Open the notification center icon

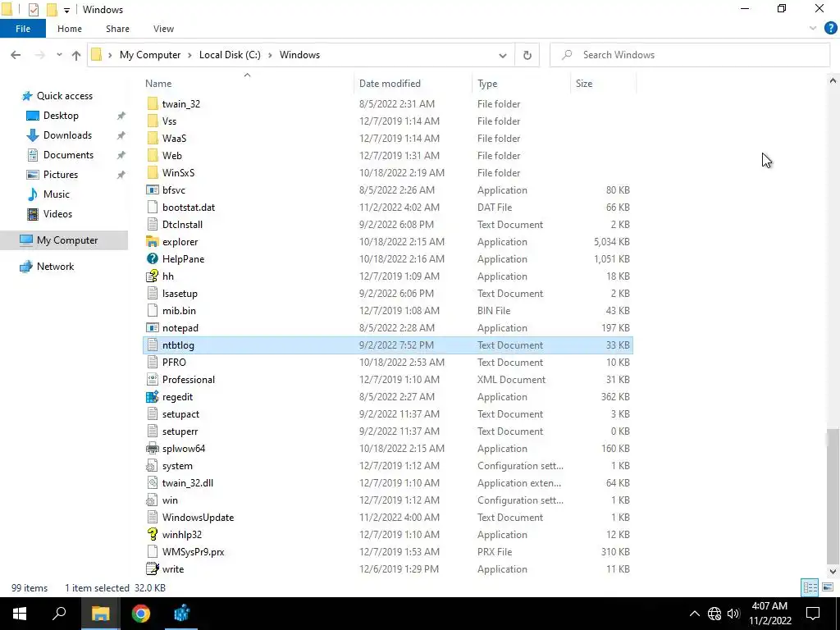(x=813, y=614)
